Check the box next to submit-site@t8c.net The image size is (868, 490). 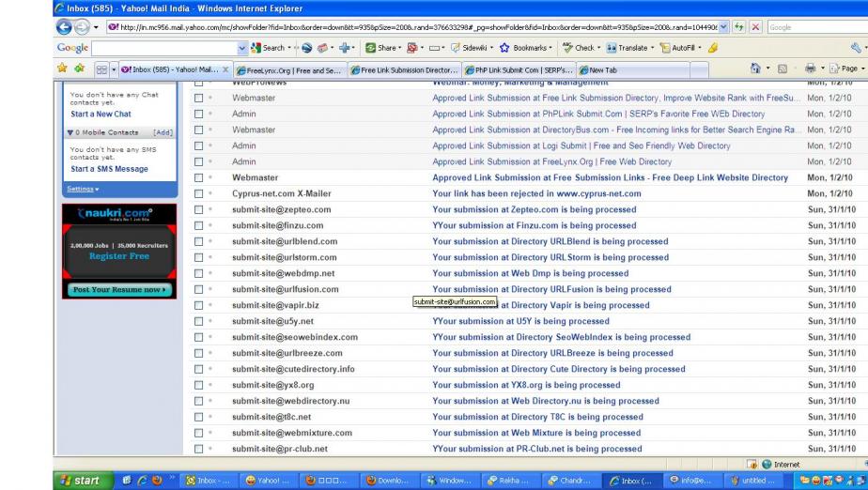coord(197,417)
